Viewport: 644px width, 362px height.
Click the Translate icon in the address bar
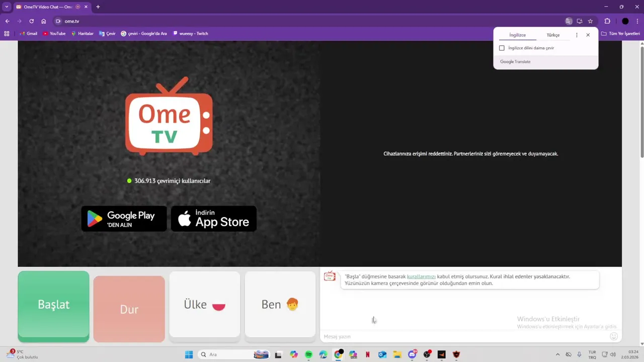pyautogui.click(x=569, y=21)
